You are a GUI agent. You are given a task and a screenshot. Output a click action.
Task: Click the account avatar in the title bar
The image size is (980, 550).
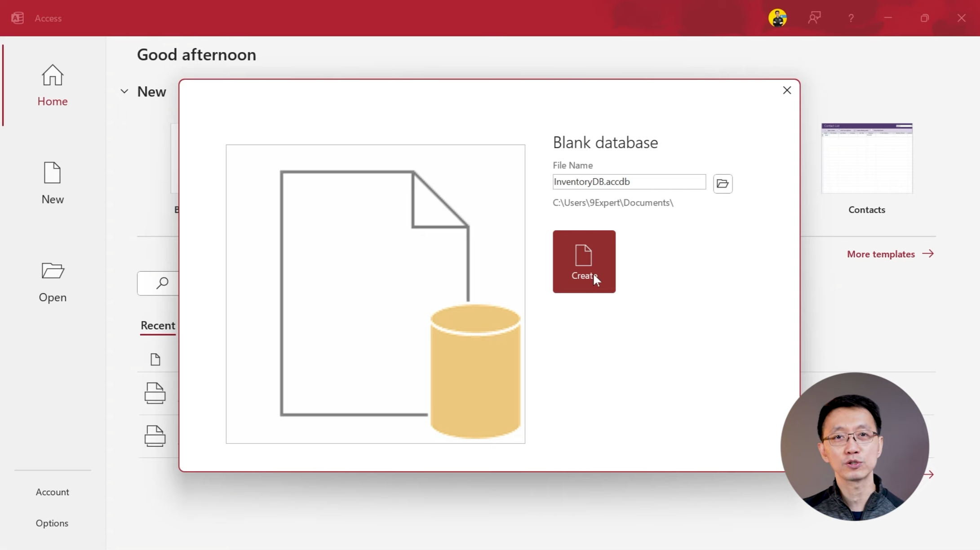[777, 18]
